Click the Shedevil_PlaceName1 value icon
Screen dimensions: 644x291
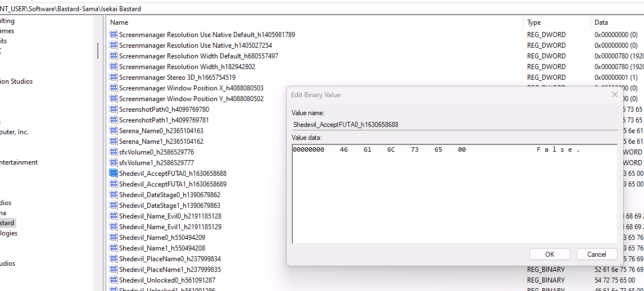(114, 270)
